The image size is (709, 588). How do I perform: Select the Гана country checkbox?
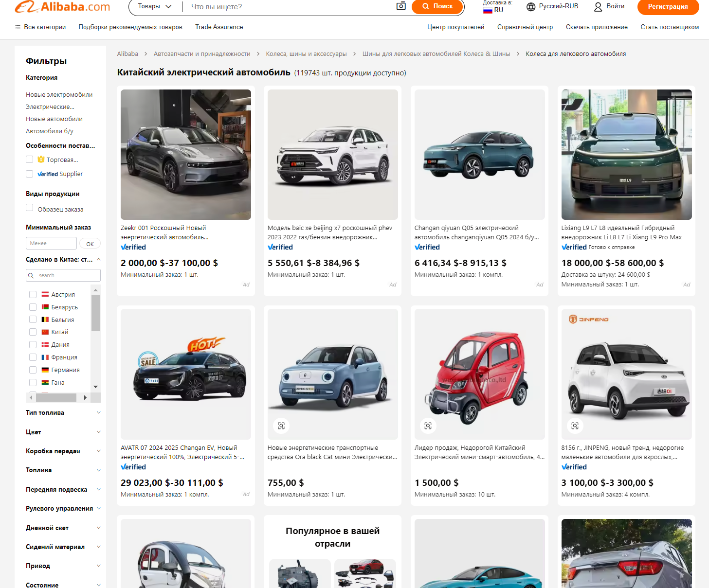tap(33, 383)
